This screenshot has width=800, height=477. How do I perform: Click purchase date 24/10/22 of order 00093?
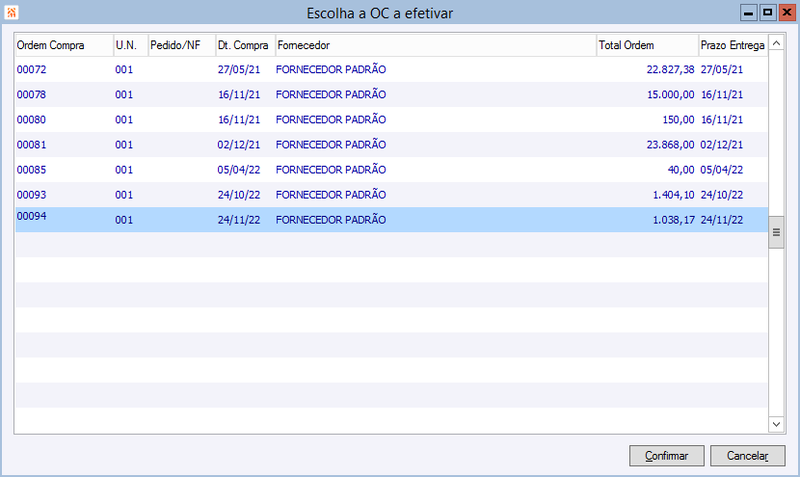(x=239, y=194)
